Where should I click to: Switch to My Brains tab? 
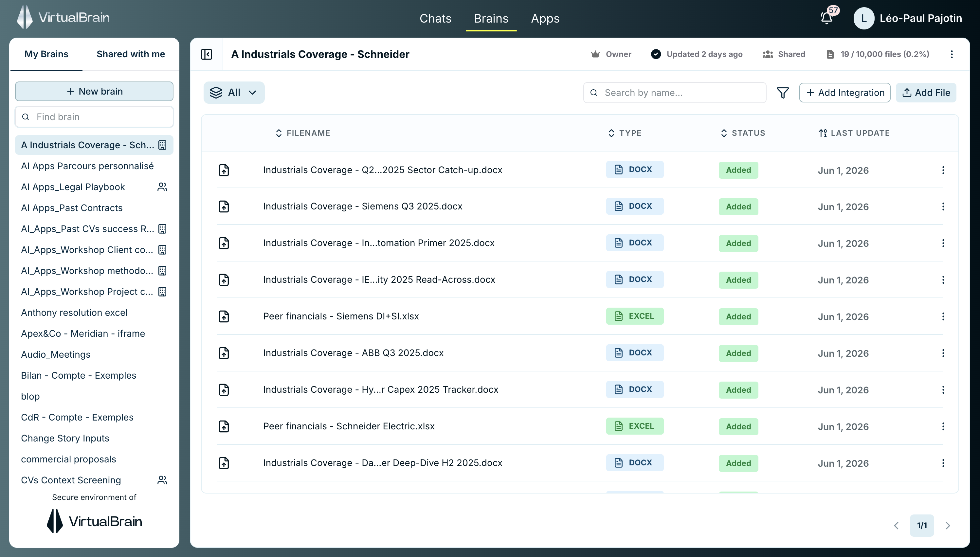[x=46, y=54]
